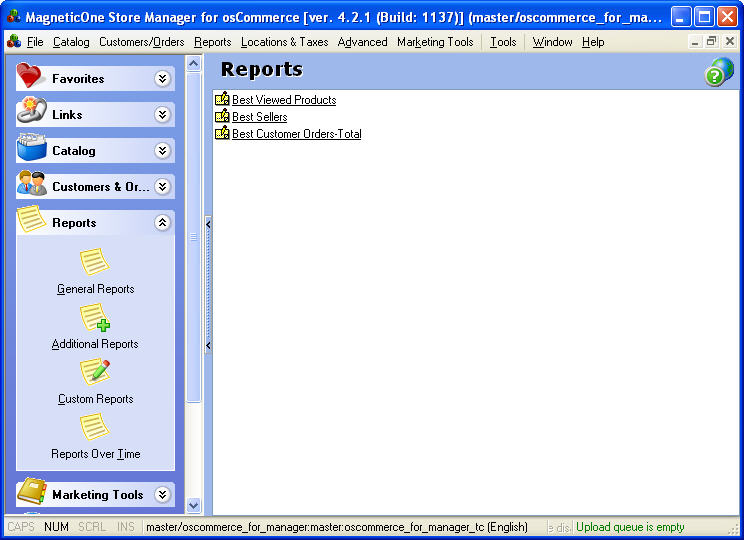Open the Advanced menu
This screenshot has width=744, height=540.
click(363, 42)
